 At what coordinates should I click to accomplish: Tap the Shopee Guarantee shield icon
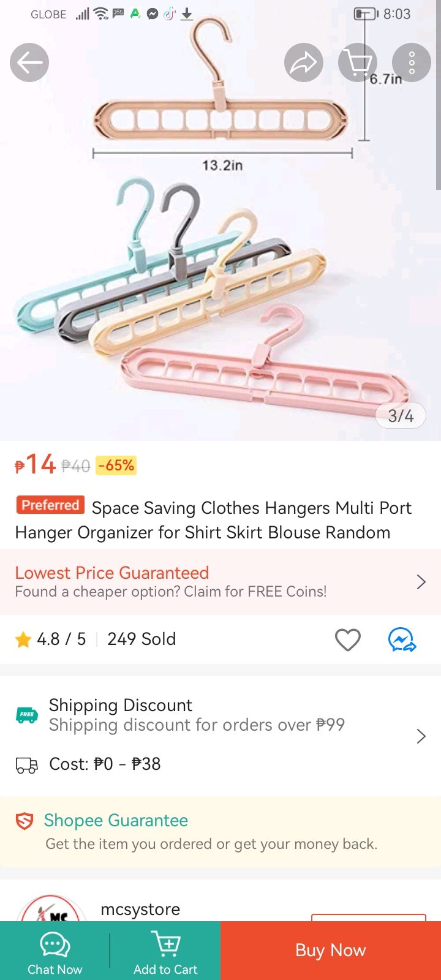pos(24,821)
